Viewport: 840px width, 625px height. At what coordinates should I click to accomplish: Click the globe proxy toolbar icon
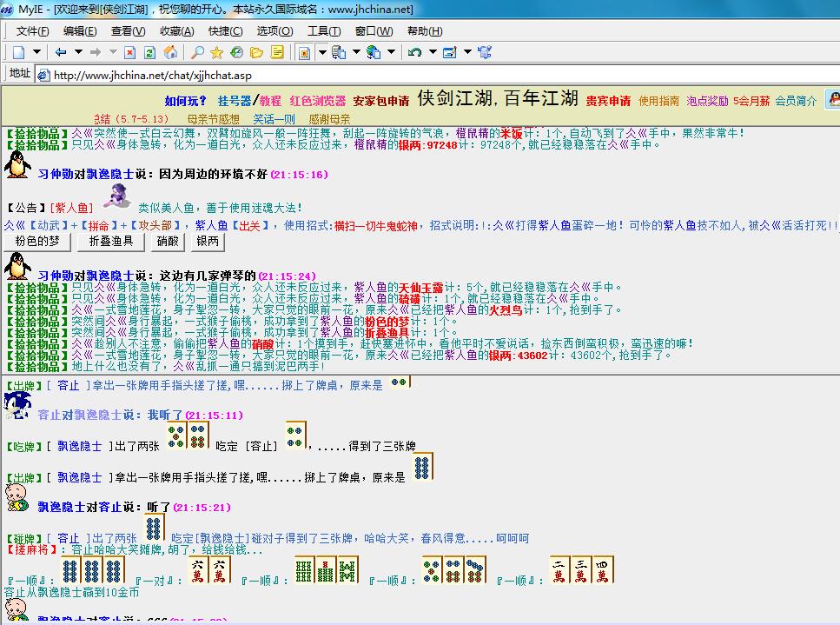(x=374, y=52)
